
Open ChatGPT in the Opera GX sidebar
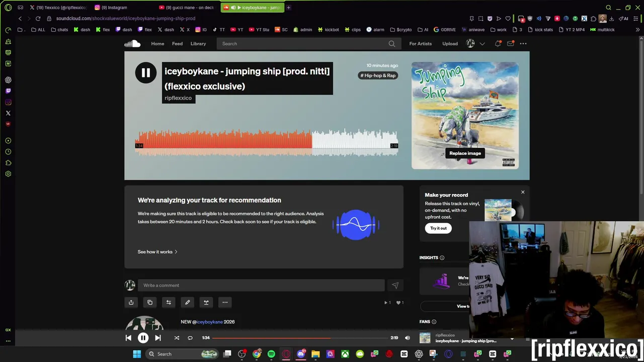[8, 80]
